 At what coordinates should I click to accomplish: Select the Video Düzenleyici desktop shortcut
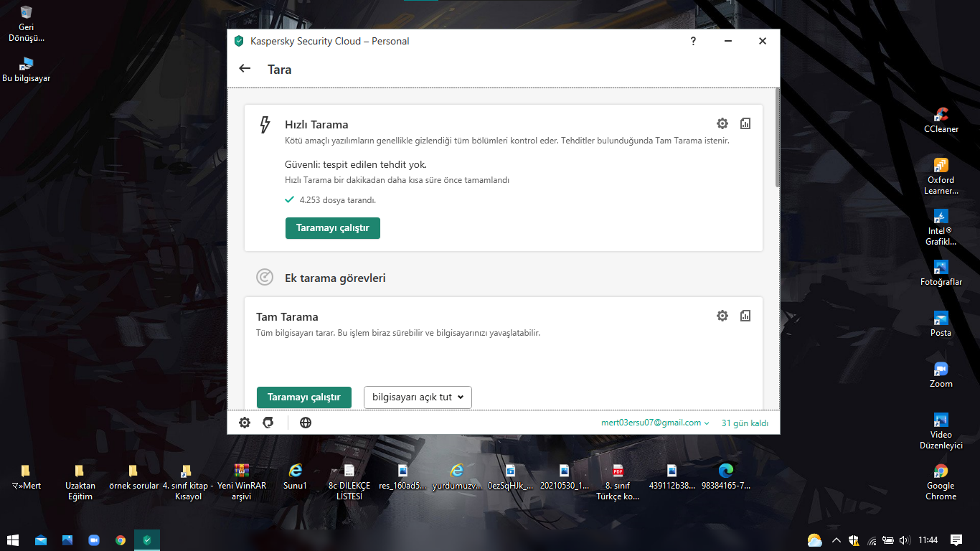tap(941, 430)
